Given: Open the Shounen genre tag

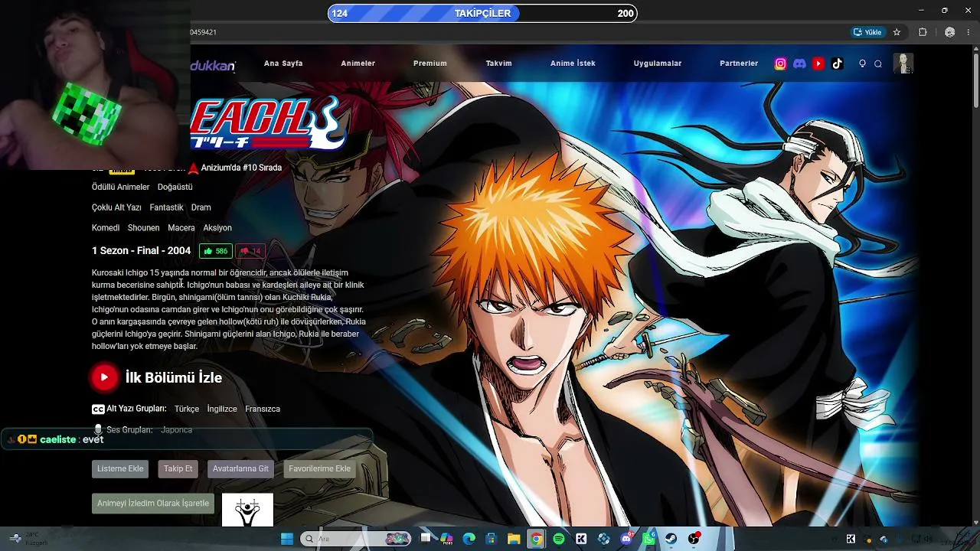Looking at the screenshot, I should tap(144, 228).
